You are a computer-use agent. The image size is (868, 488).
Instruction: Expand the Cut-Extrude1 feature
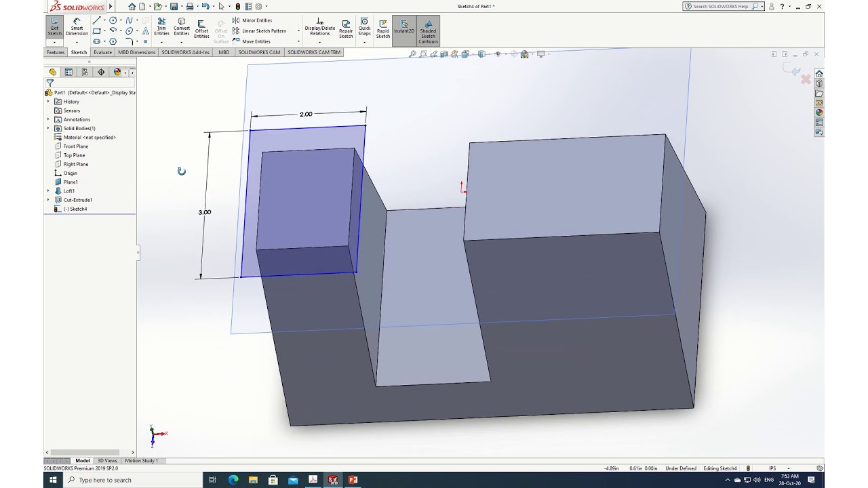(48, 200)
